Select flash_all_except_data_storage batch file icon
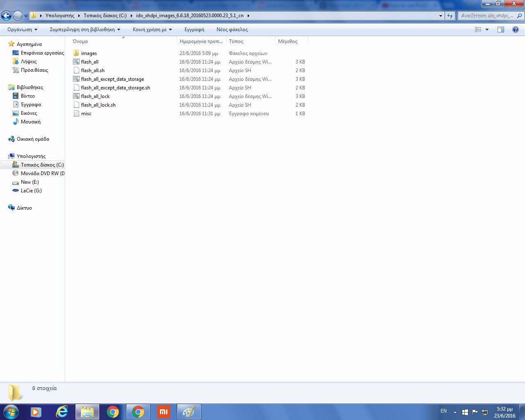 [76, 79]
